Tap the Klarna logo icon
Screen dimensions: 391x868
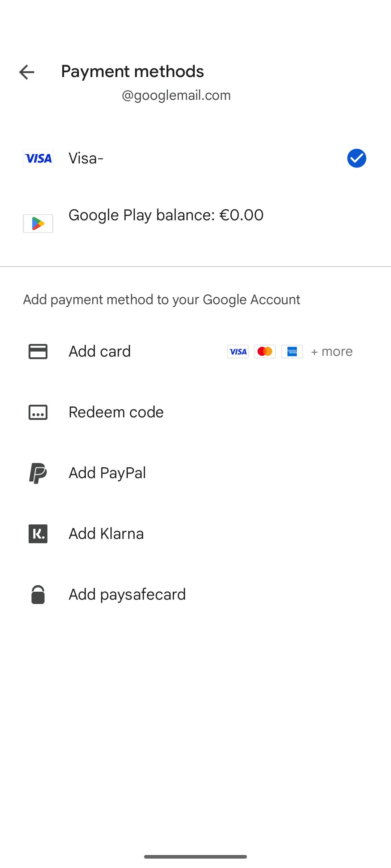[38, 534]
